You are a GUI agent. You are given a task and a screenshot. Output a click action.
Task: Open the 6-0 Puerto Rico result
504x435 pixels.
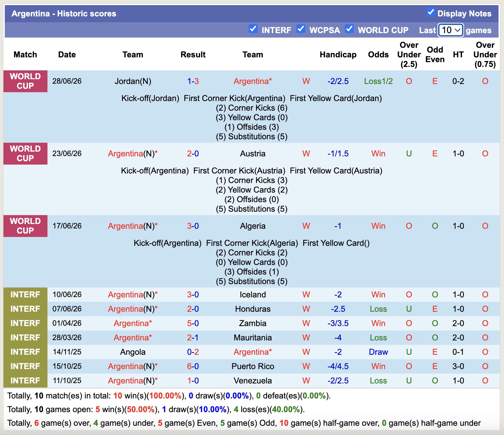193,366
